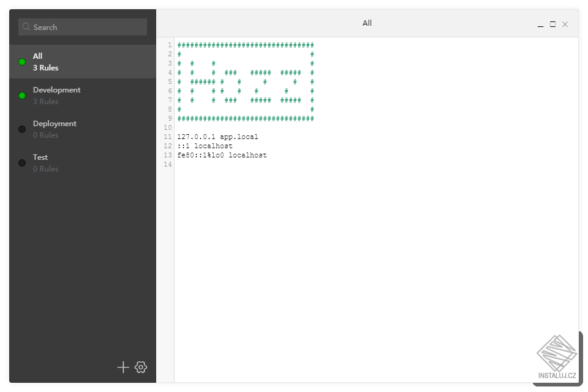Close the hosts editor window

click(565, 24)
